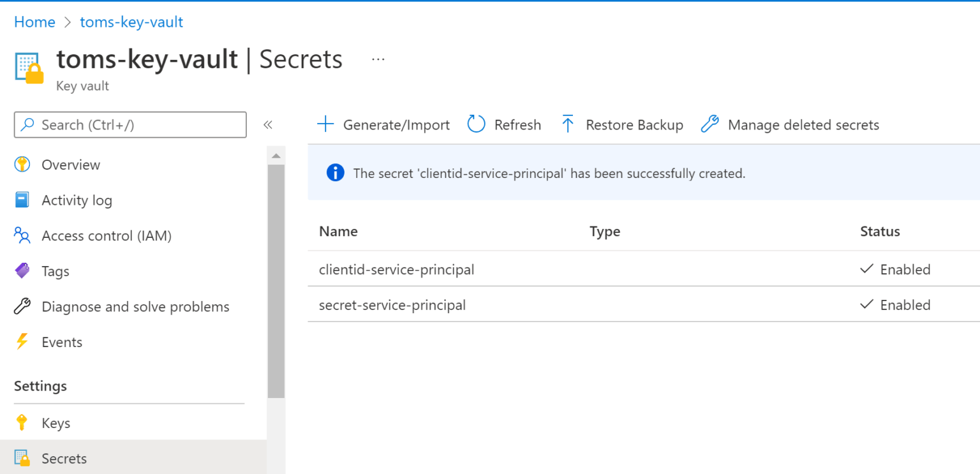Click the Manage deleted secrets wrench icon

(709, 124)
